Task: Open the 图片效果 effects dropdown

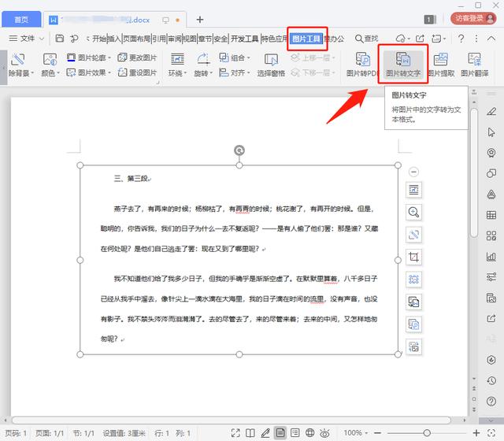Action: click(x=89, y=72)
